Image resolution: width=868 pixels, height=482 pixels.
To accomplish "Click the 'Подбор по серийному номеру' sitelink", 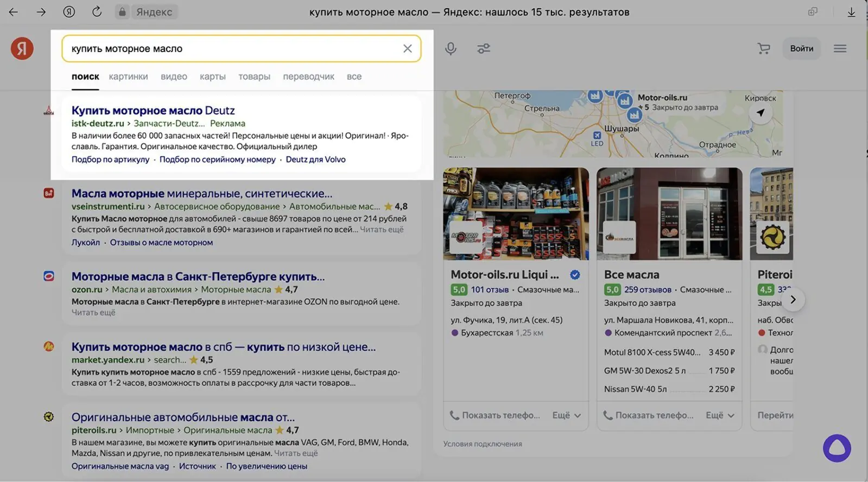I will (x=217, y=160).
